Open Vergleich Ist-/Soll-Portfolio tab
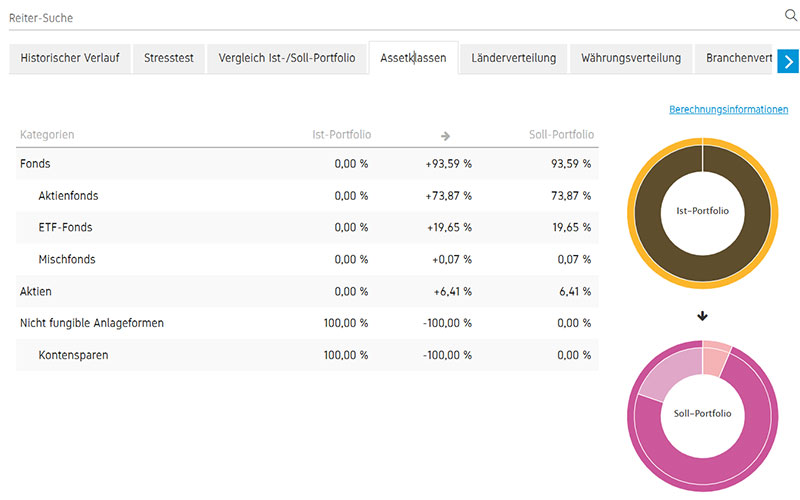The width and height of the screenshot is (800, 500). 286,58
